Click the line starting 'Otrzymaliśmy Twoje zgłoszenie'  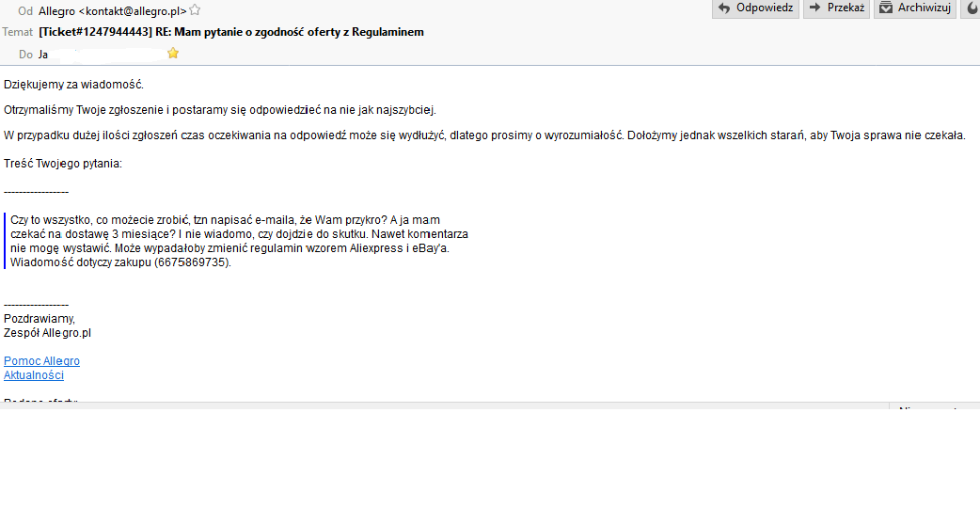pyautogui.click(x=220, y=110)
